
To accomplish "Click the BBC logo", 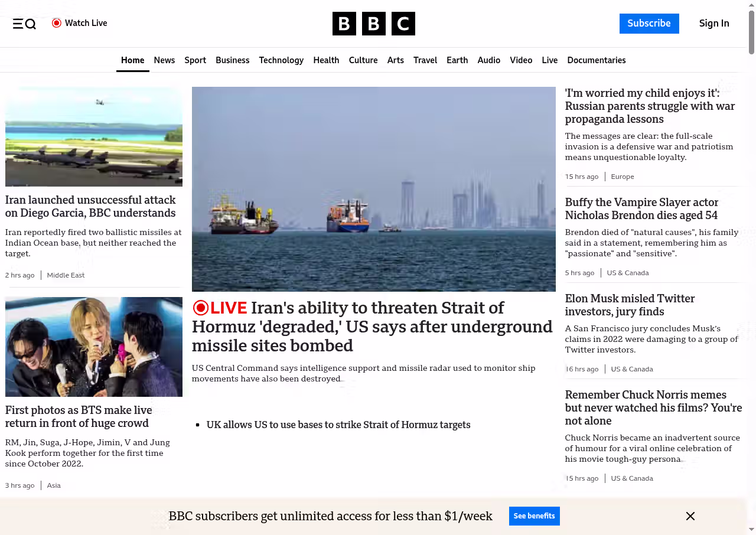I will [x=373, y=24].
